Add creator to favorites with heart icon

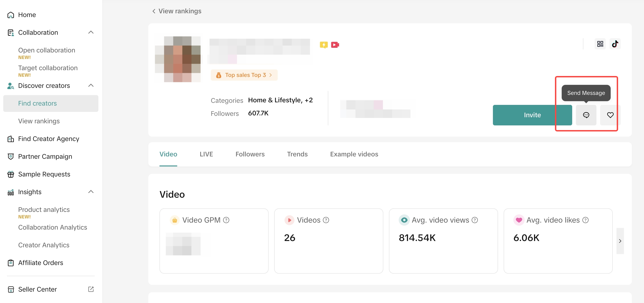click(x=610, y=115)
